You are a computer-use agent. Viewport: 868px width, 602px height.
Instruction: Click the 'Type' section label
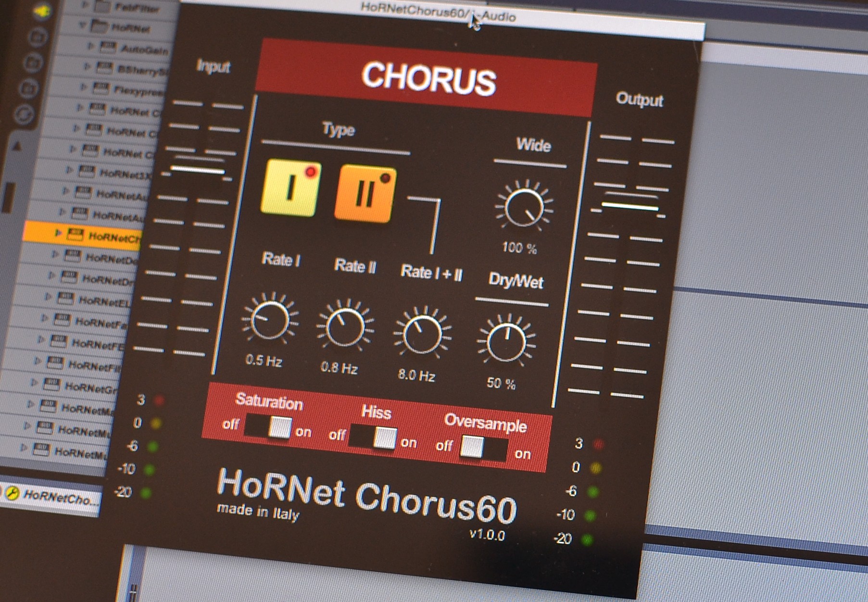339,130
